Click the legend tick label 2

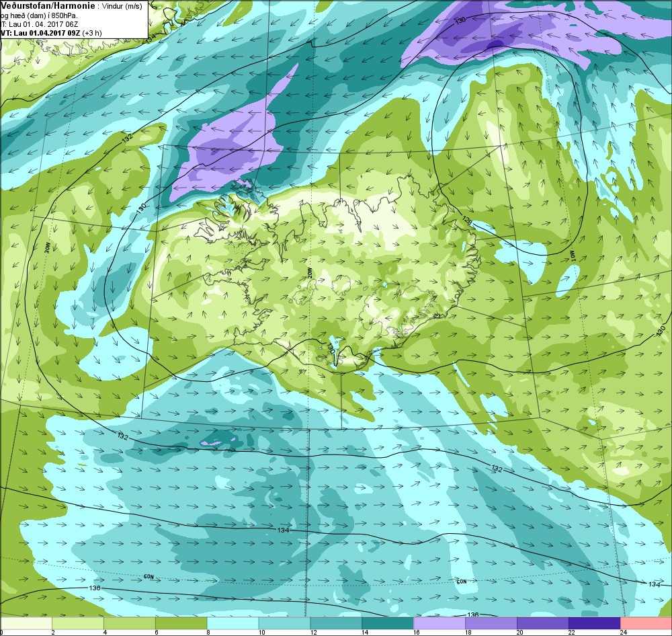pos(52,632)
